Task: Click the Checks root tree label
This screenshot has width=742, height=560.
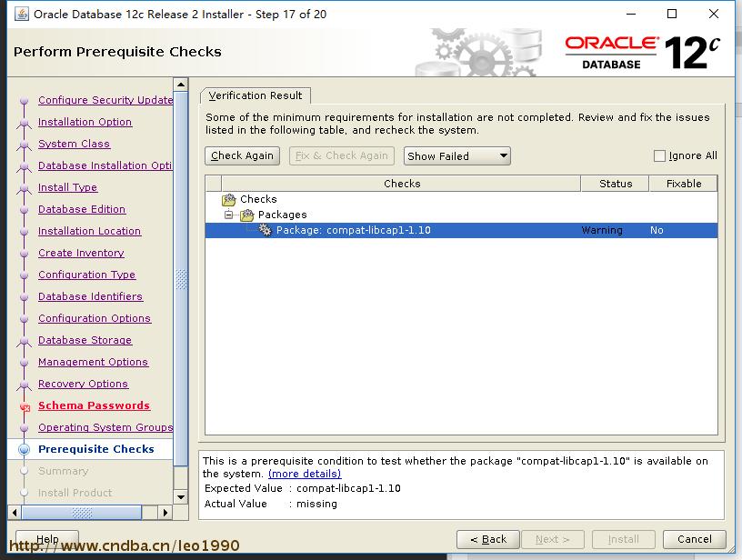Action: 258,199
